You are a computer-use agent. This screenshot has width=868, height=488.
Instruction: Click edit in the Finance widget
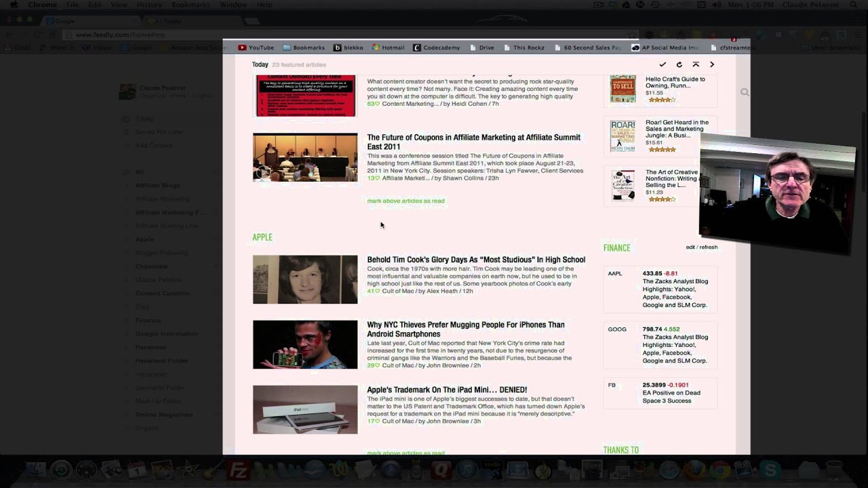point(690,247)
